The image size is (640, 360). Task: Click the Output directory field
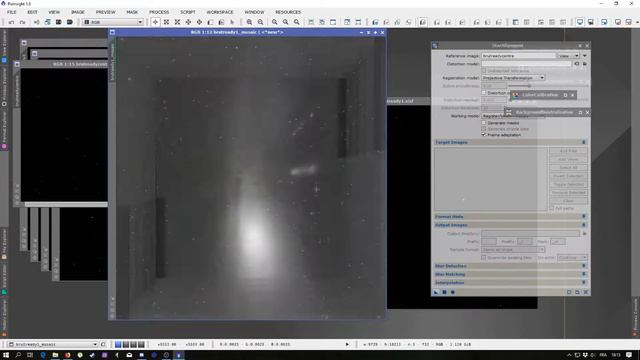tap(531, 233)
